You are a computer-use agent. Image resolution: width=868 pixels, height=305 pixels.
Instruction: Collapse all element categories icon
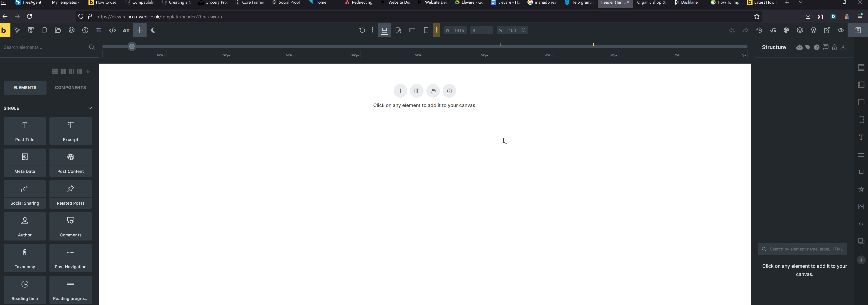point(88,72)
